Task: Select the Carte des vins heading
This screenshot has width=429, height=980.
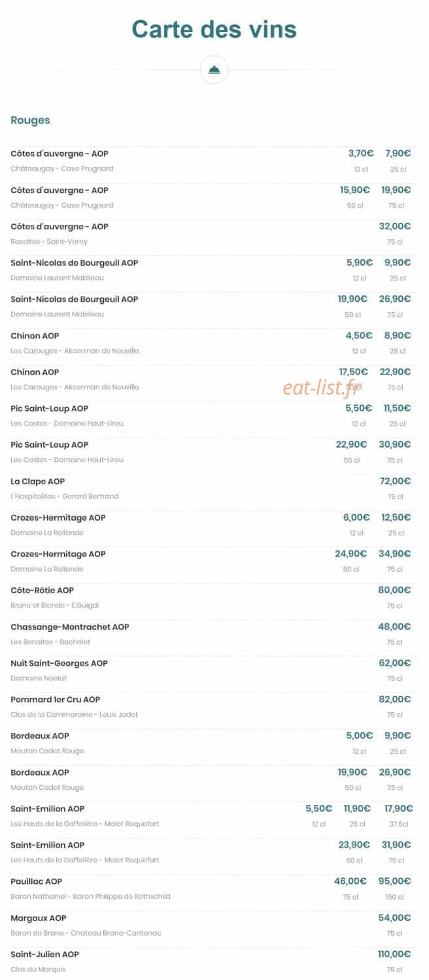Action: (214, 29)
